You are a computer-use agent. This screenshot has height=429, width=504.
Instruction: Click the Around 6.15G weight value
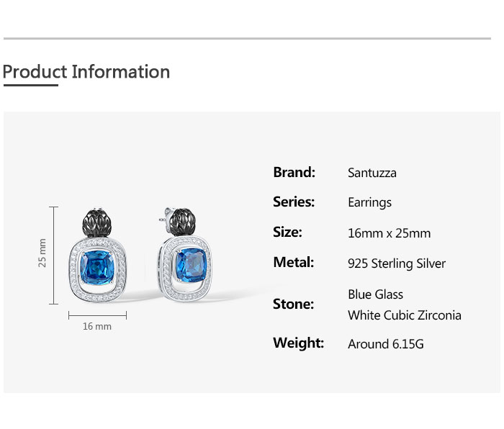[x=385, y=344]
